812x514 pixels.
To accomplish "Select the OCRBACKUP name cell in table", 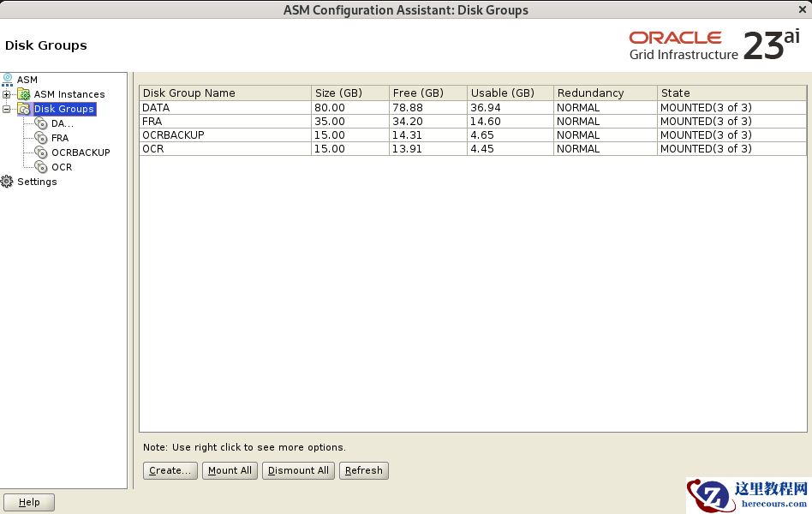I will click(225, 134).
